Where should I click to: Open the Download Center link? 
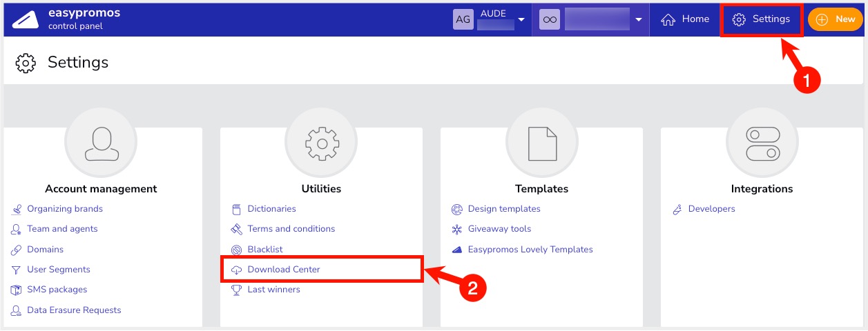284,270
